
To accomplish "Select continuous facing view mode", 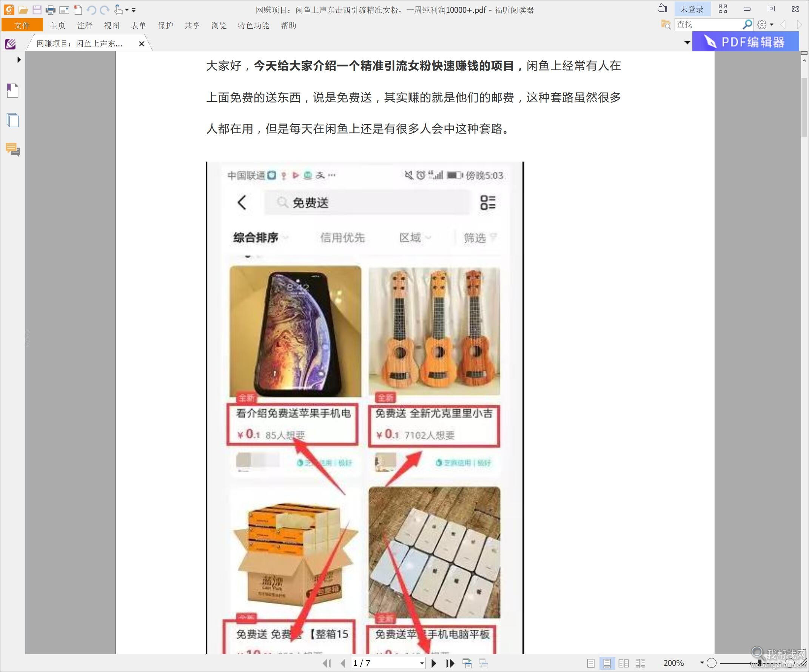I will click(x=640, y=663).
